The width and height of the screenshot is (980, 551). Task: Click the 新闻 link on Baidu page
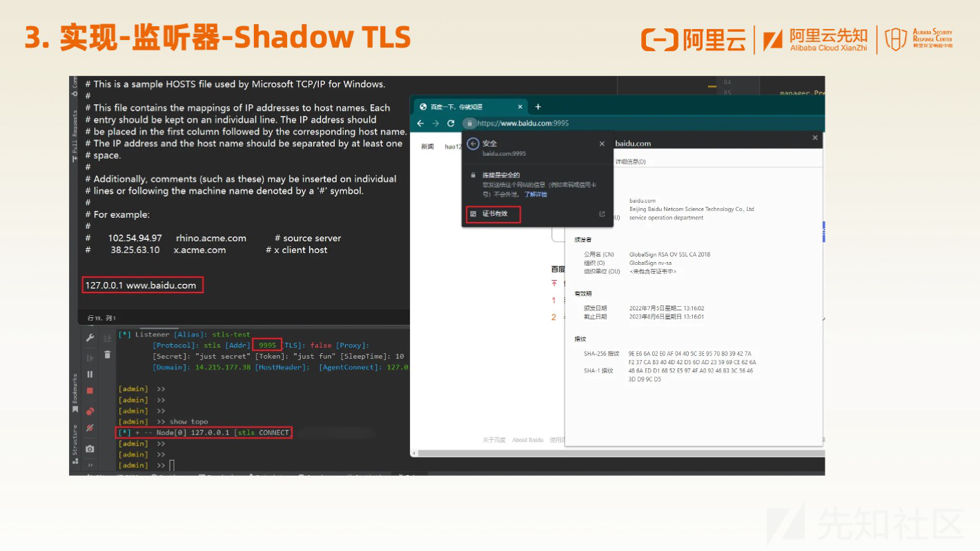(x=428, y=146)
